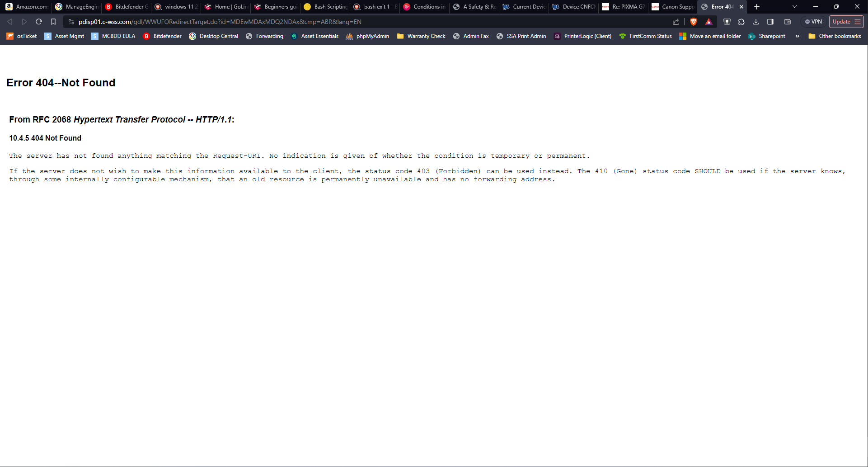
Task: Toggle the sidebar panel
Action: coord(770,22)
